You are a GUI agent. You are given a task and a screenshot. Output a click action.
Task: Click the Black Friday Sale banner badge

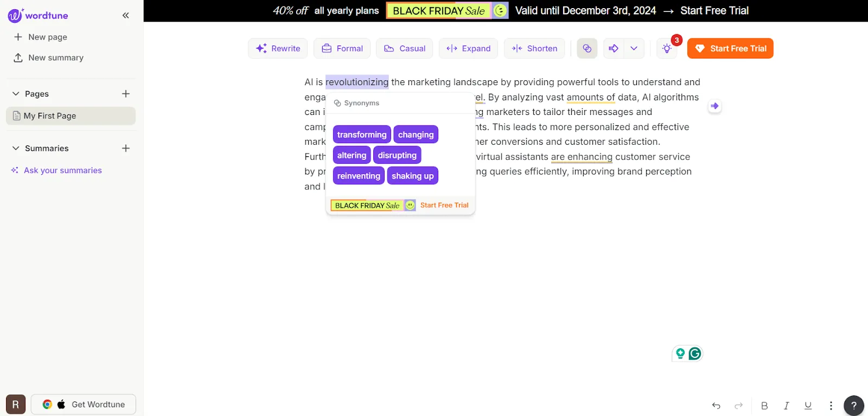[x=447, y=11]
